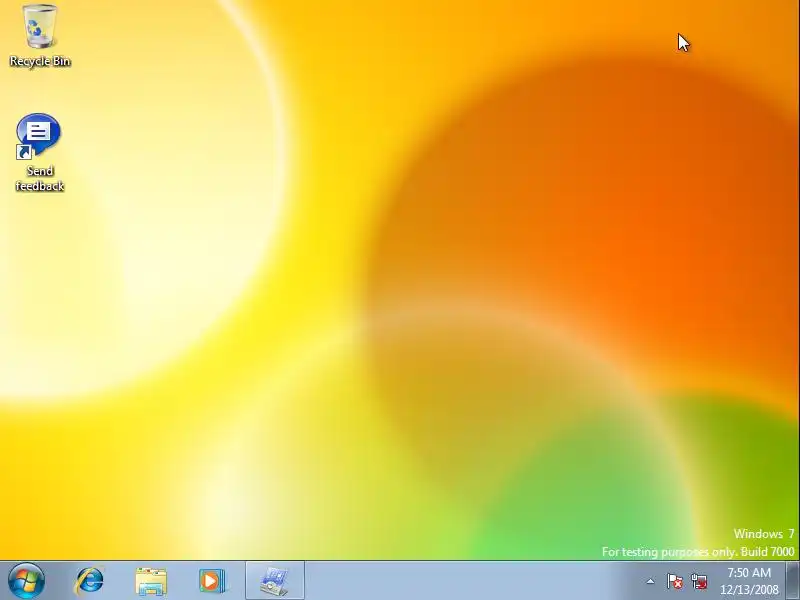Image resolution: width=800 pixels, height=600 pixels.
Task: Open the network status tray icon
Action: tap(699, 581)
